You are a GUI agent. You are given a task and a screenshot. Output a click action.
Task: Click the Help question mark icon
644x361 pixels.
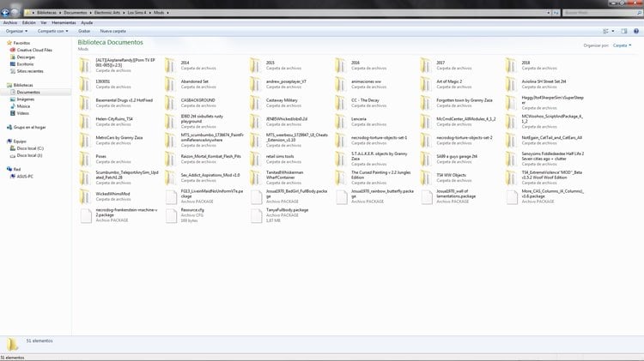[x=635, y=31]
